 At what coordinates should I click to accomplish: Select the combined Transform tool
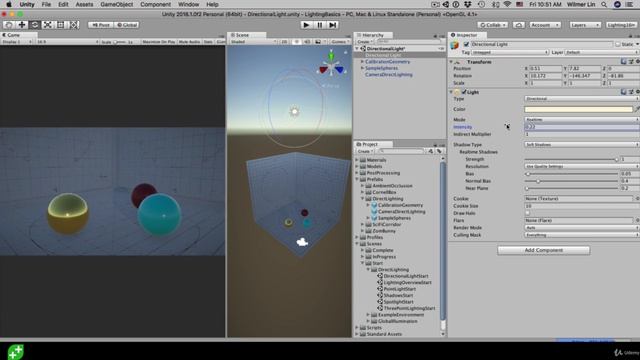[x=74, y=25]
